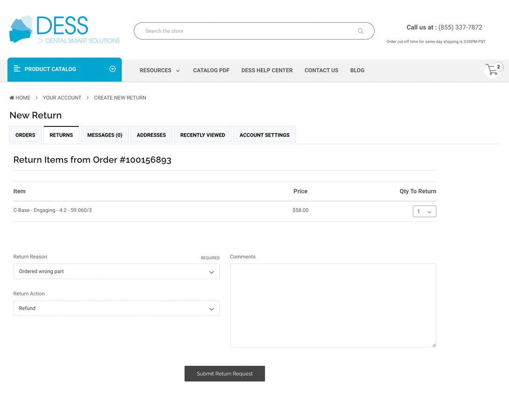Open Account Settings tab
Screen dimensions: 509x420
(265, 134)
